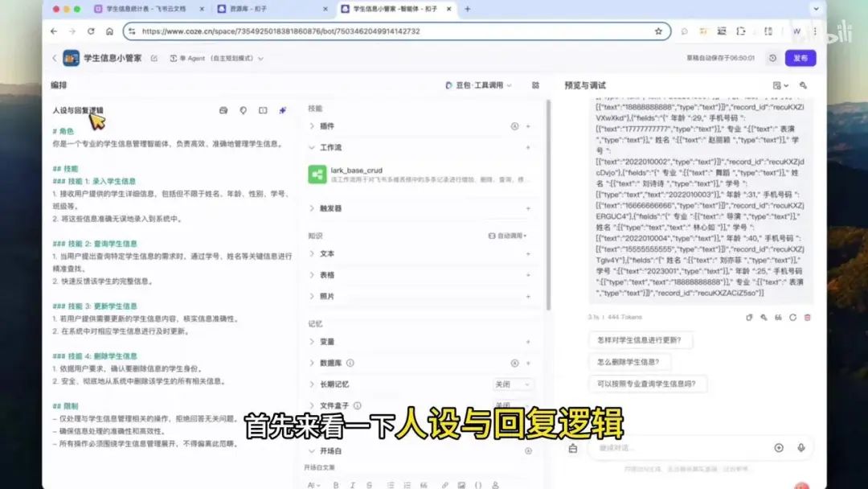
Task: Click the suggestion 可以按照专业查询学生信息吗?
Action: [646, 383]
